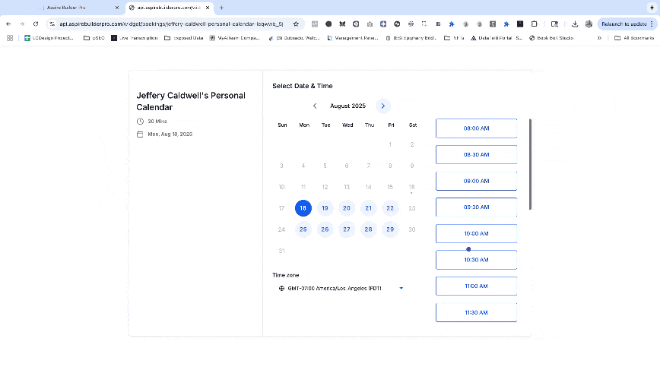Pick August 29 on the calendar

[x=390, y=229]
